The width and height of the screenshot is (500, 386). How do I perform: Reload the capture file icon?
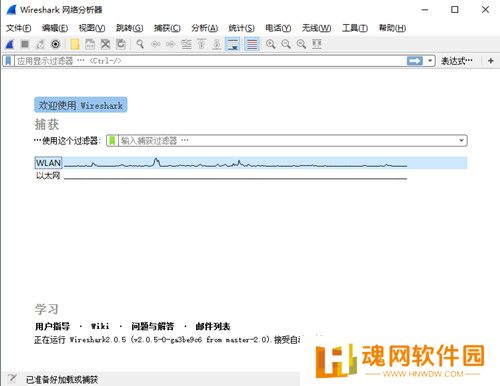pos(121,44)
